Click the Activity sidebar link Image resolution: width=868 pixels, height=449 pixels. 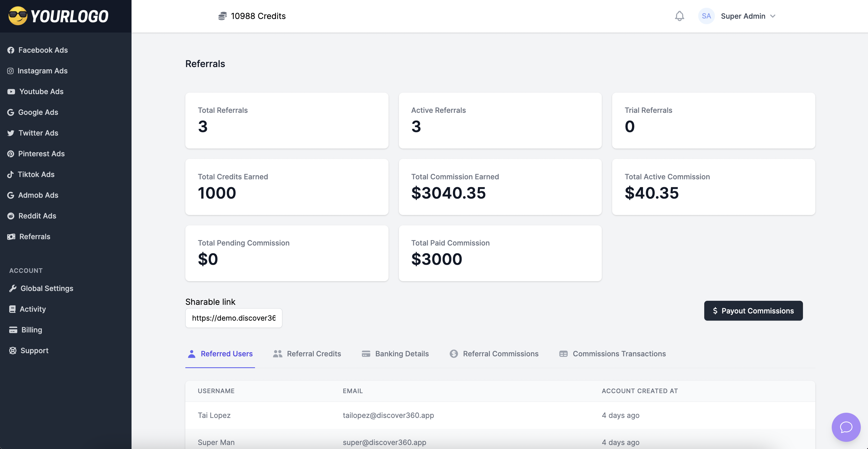31,309
